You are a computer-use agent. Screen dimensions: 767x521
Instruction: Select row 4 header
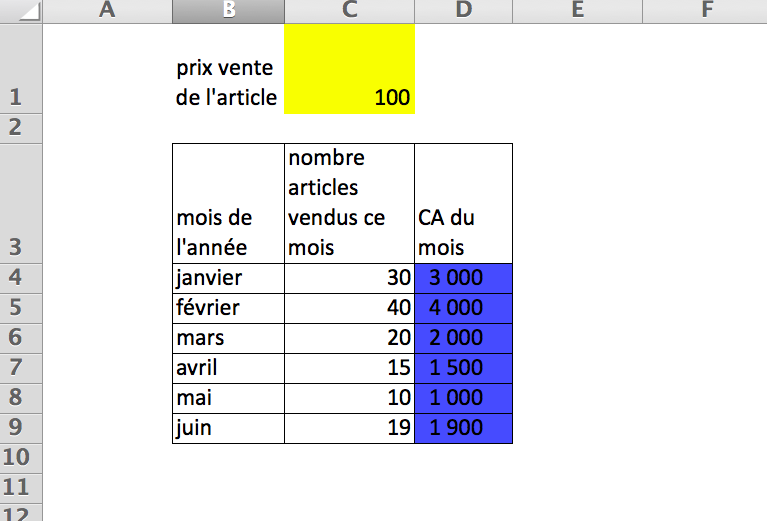(21, 278)
